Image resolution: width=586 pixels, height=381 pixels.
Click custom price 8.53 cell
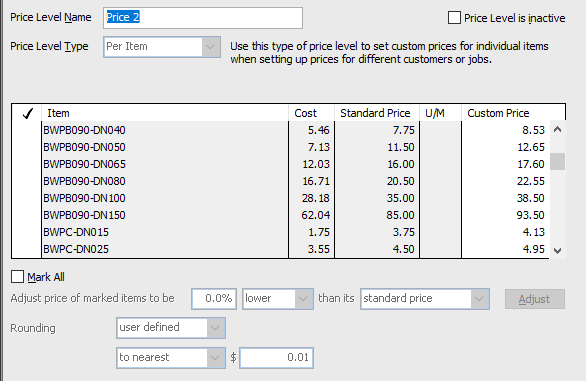[506, 130]
